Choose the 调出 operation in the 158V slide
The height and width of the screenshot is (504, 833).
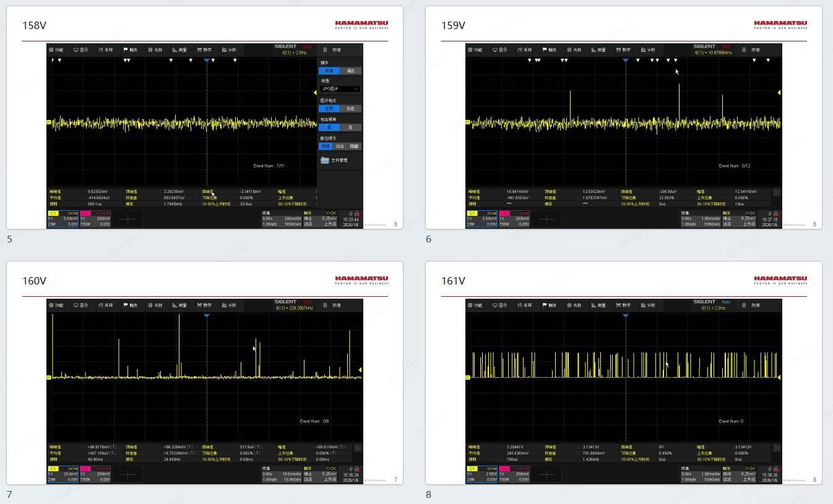click(351, 71)
